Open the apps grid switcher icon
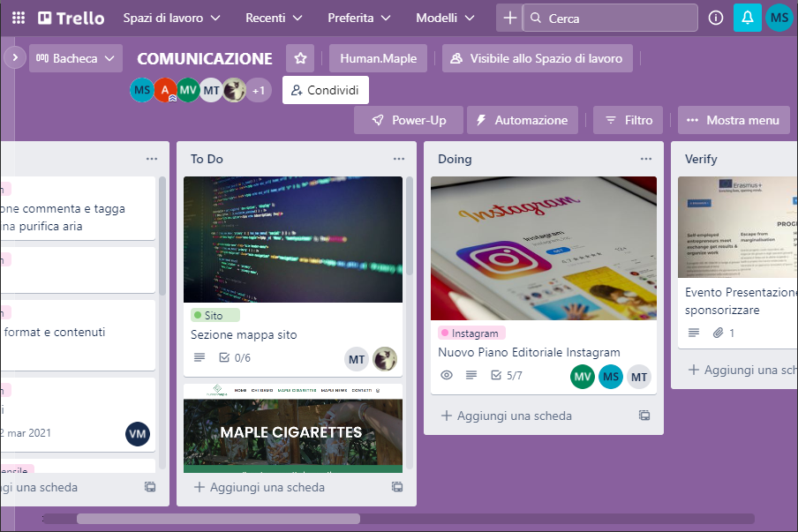The width and height of the screenshot is (798, 532). 19,18
